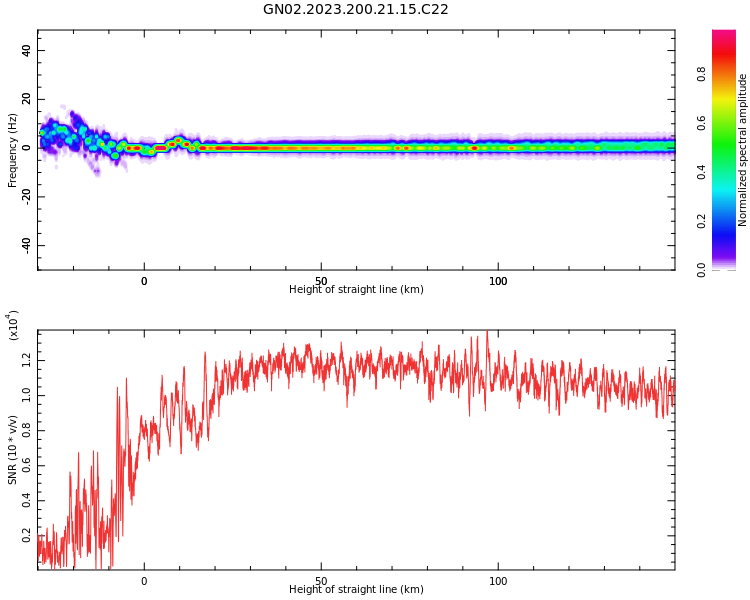Click the 0.2 tick label on the SNR axis

[x=26, y=535]
